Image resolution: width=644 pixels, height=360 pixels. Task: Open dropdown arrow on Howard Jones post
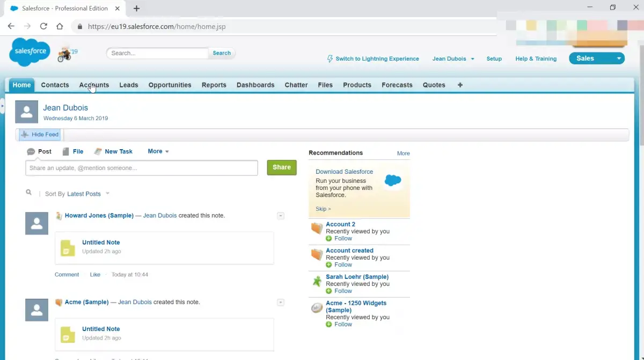tap(281, 216)
